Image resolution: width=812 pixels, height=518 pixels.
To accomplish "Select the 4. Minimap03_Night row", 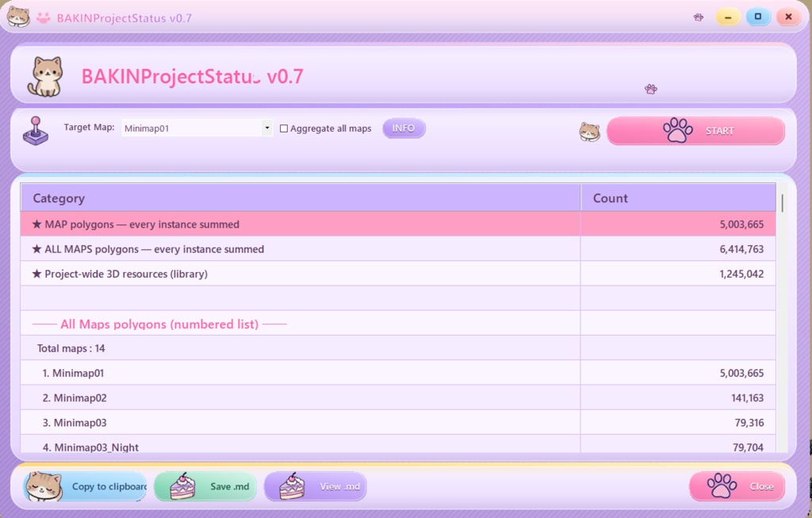I will click(x=398, y=444).
